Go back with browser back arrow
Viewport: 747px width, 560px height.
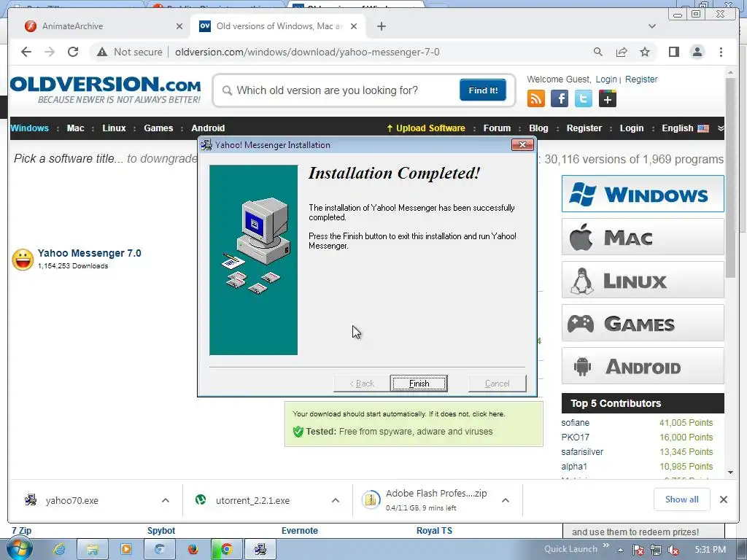26,52
